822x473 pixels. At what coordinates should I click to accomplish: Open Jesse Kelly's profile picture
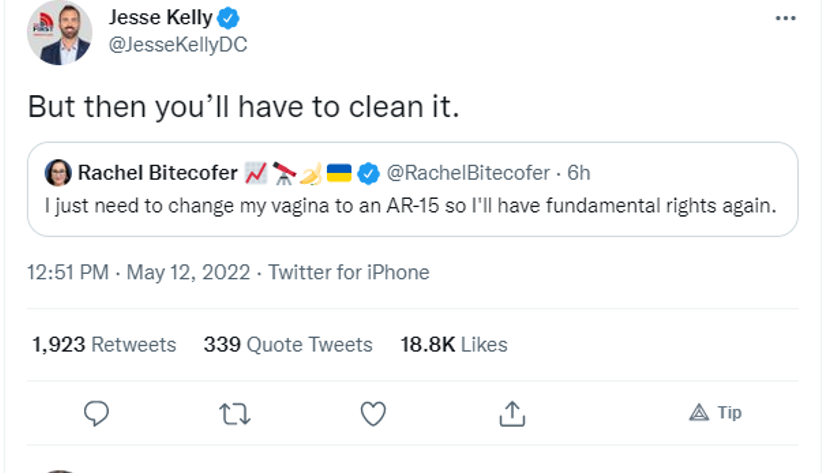(x=59, y=33)
